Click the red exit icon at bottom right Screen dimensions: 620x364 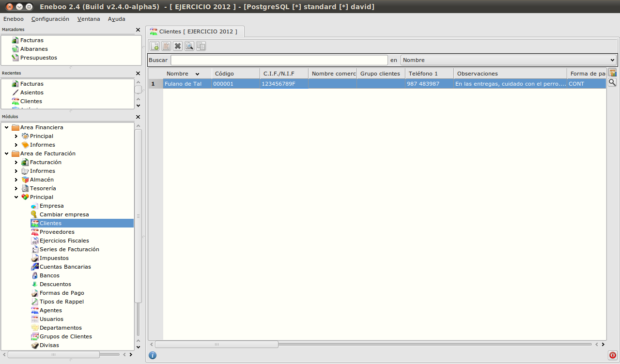pyautogui.click(x=612, y=355)
